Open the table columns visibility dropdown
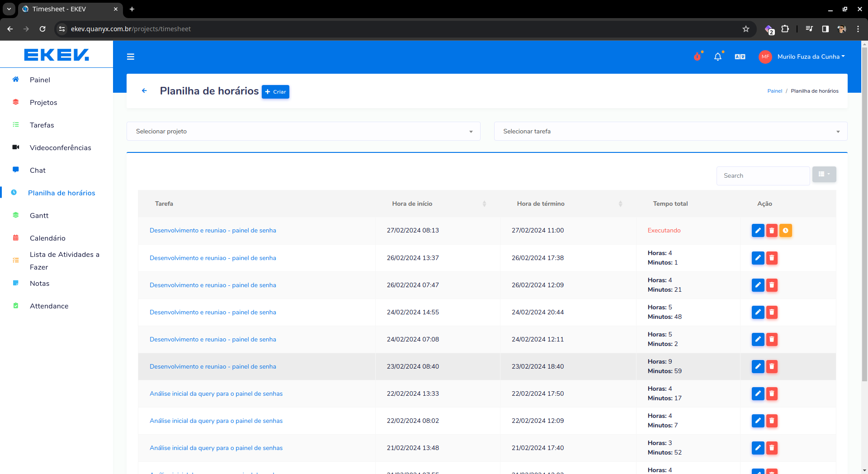868x474 pixels. [x=824, y=174]
